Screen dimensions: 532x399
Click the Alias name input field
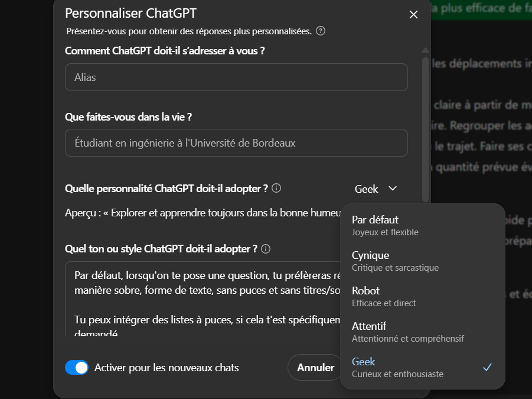(x=236, y=77)
